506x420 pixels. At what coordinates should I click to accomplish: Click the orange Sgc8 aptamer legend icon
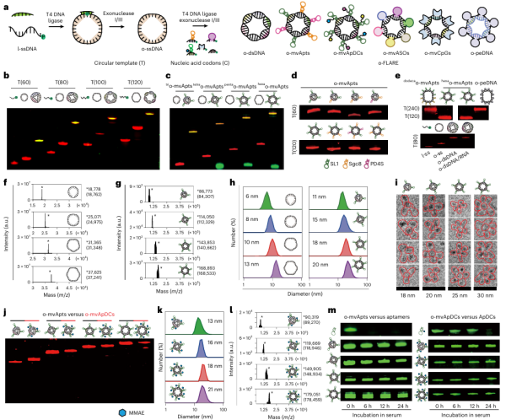point(345,164)
